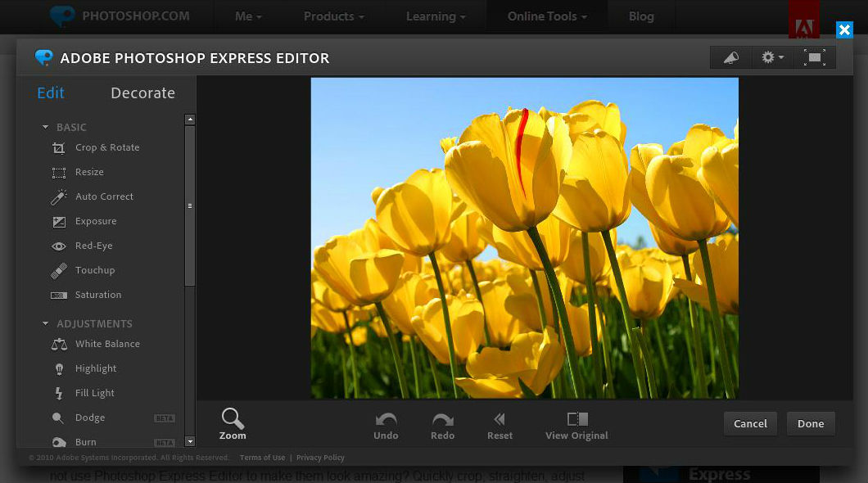The image size is (868, 483).
Task: Open the Burn adjustment tool
Action: click(86, 442)
